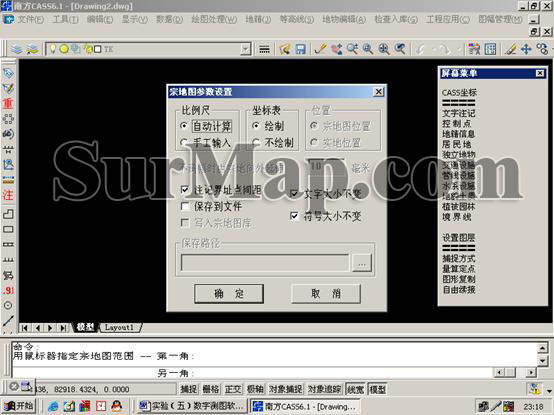Image resolution: width=554 pixels, height=415 pixels.
Task: Click 境界线 in the screen menu panel
Action: tap(457, 217)
